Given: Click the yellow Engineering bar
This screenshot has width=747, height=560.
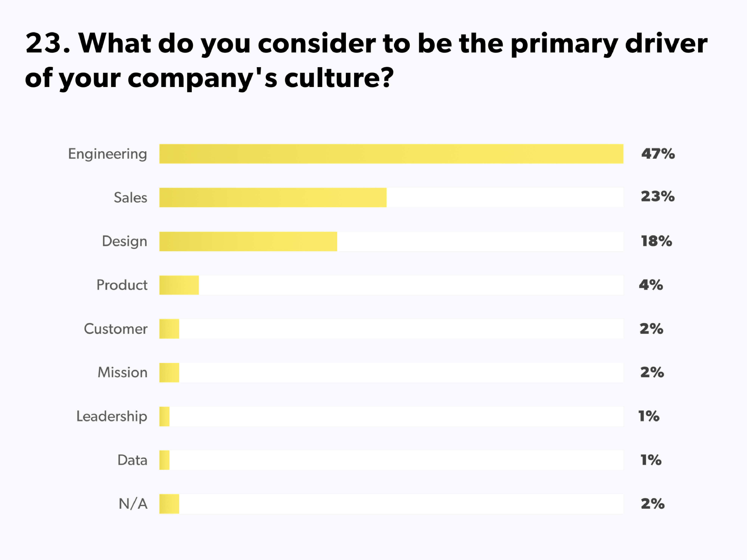Looking at the screenshot, I should tap(391, 154).
